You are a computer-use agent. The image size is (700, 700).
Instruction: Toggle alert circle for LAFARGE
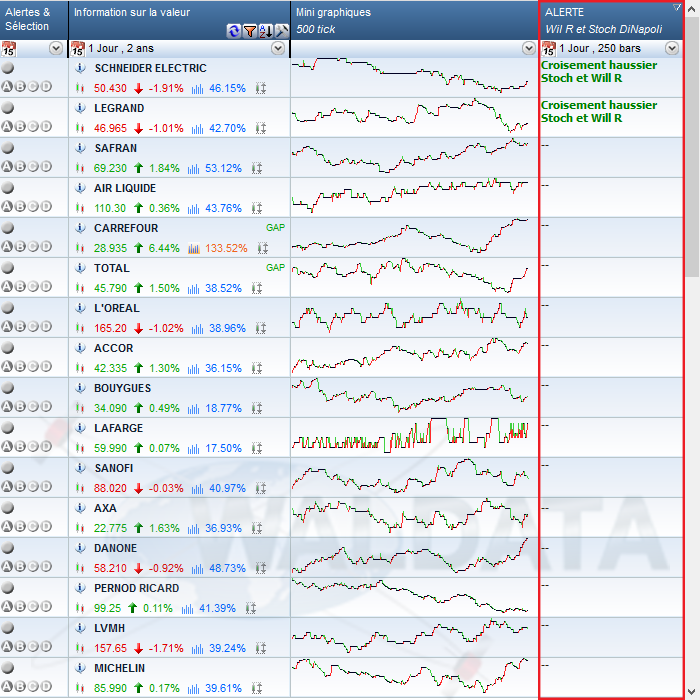[8, 428]
